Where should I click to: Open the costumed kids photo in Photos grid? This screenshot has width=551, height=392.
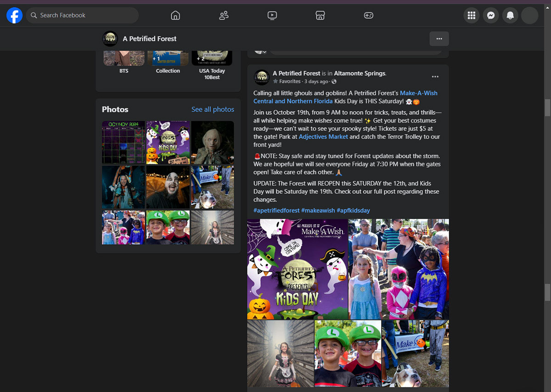123,227
